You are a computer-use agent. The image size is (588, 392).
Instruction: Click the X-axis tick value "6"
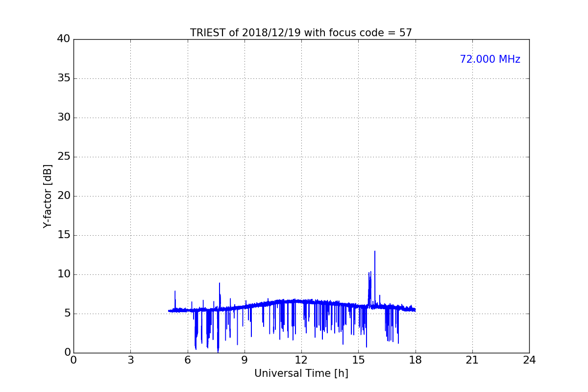click(188, 360)
